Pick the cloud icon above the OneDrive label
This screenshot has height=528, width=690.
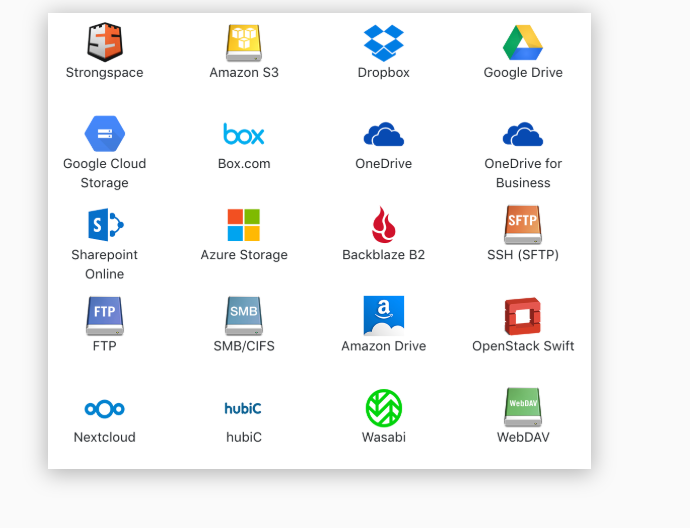pos(384,134)
